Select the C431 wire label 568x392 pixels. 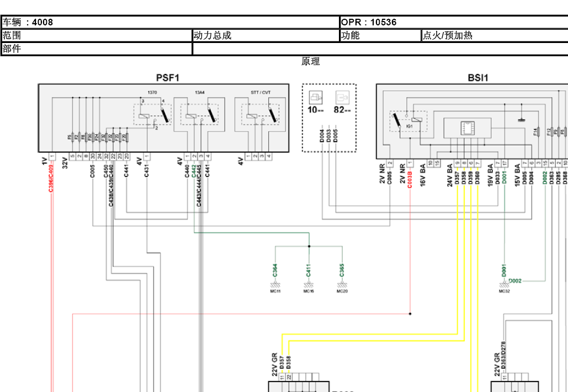(147, 170)
